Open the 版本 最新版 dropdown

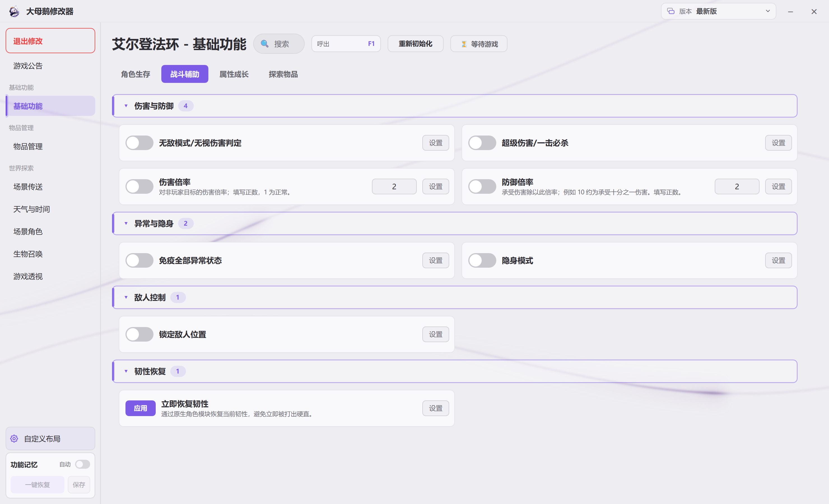tap(718, 11)
